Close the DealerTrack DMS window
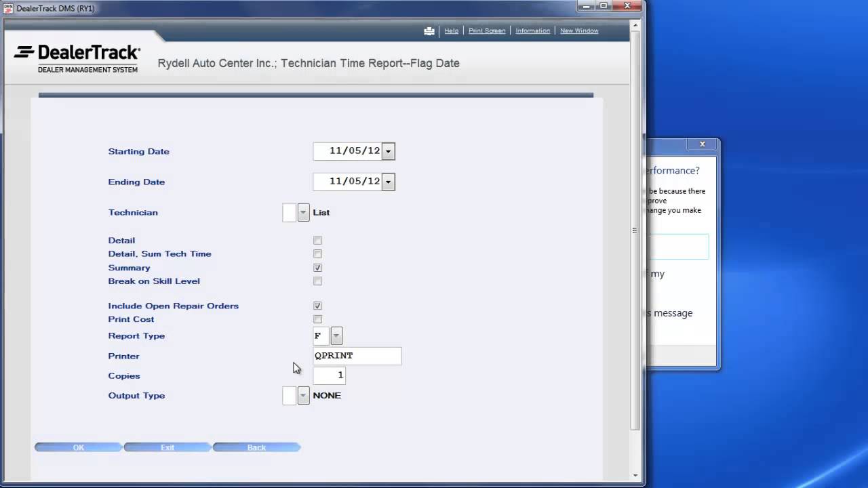Image resolution: width=868 pixels, height=488 pixels. pos(627,6)
